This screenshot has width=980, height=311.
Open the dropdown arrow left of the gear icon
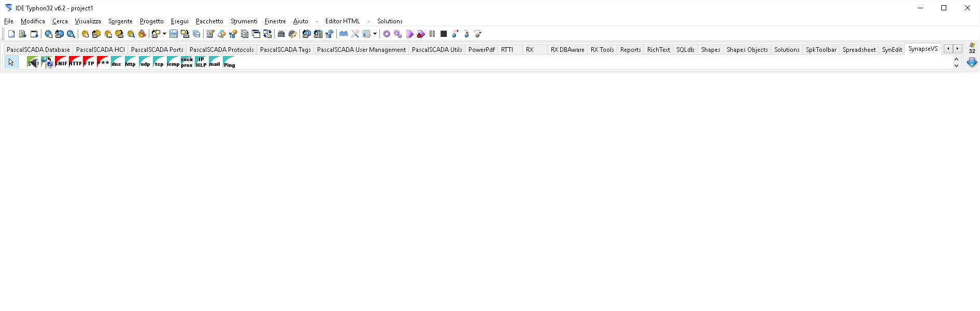tap(375, 34)
